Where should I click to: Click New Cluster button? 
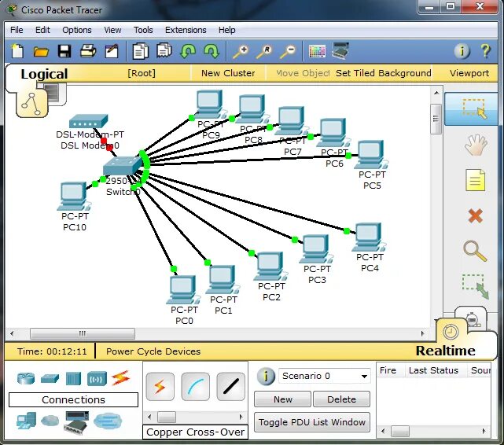tap(228, 73)
